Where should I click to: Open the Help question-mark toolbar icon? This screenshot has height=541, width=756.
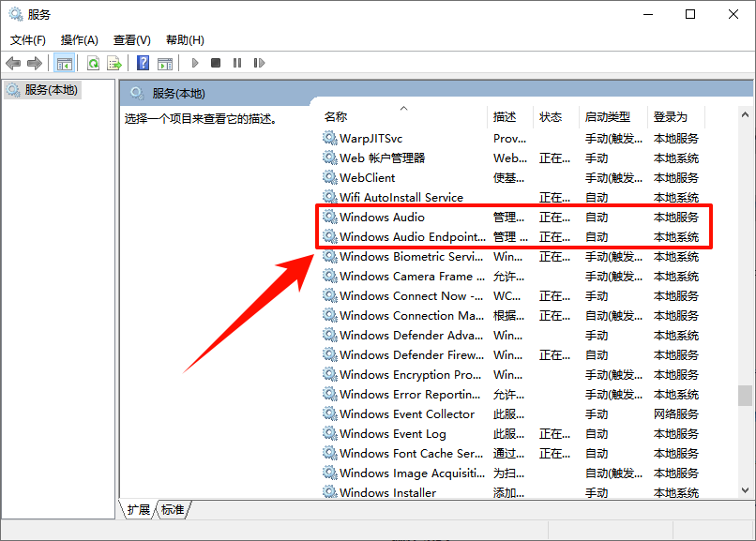[143, 63]
